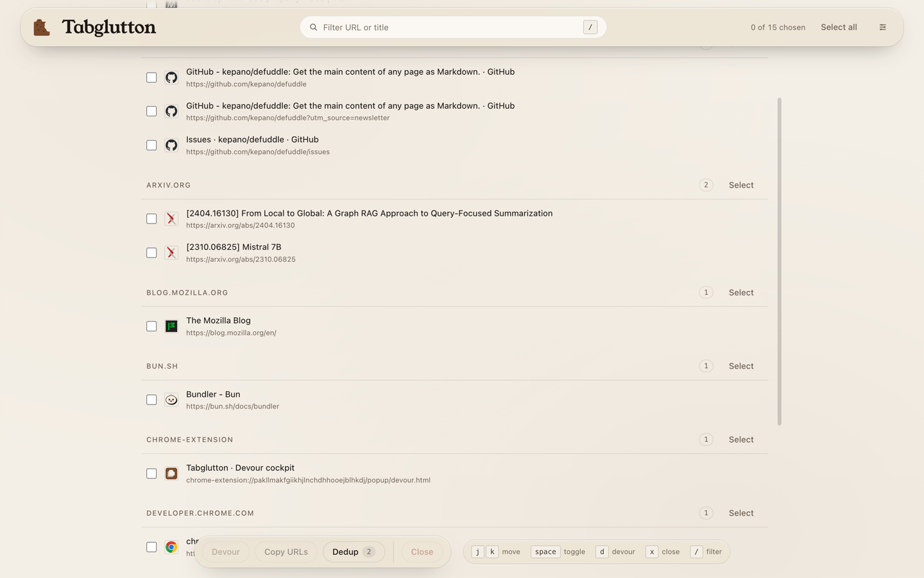The width and height of the screenshot is (924, 578).
Task: Click 'Tabglutton · Devour cockpit' title
Action: [x=240, y=468]
